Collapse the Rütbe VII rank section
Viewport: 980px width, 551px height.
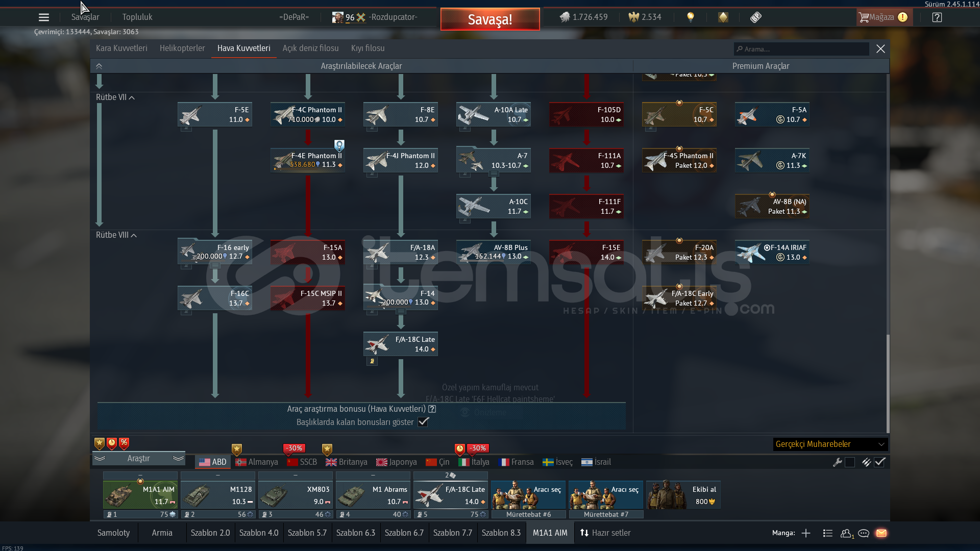(115, 97)
